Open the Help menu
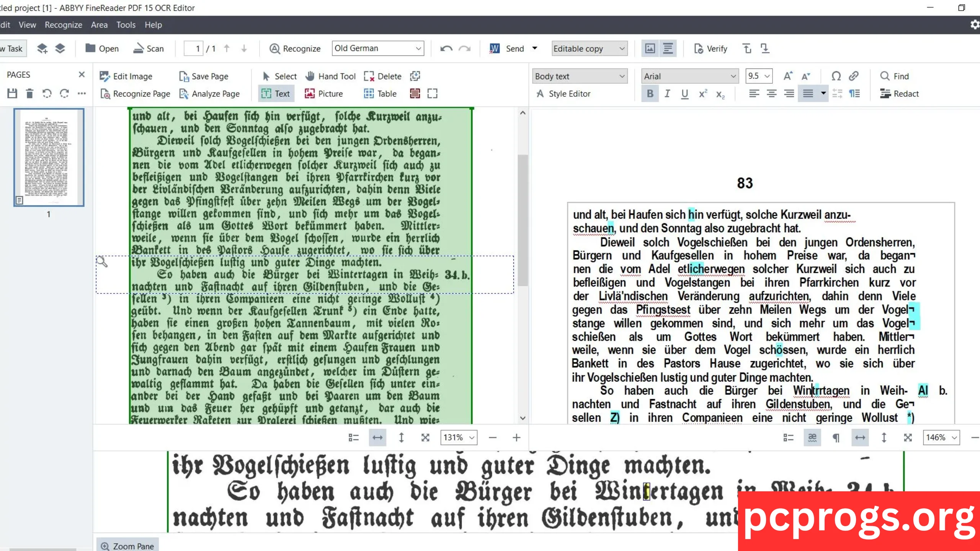The image size is (980, 551). [153, 25]
